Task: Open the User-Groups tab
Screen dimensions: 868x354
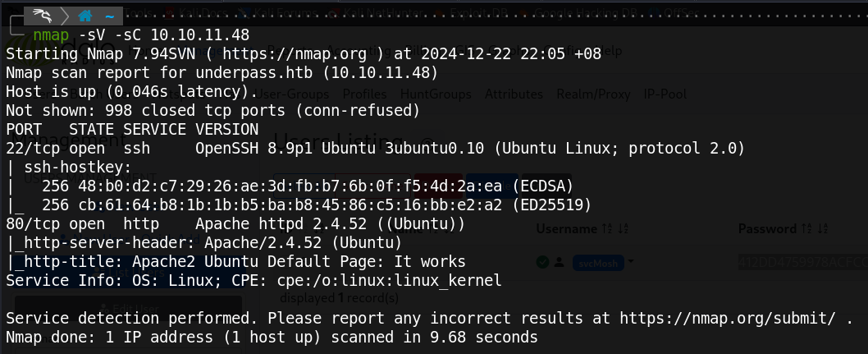Action: click(292, 94)
